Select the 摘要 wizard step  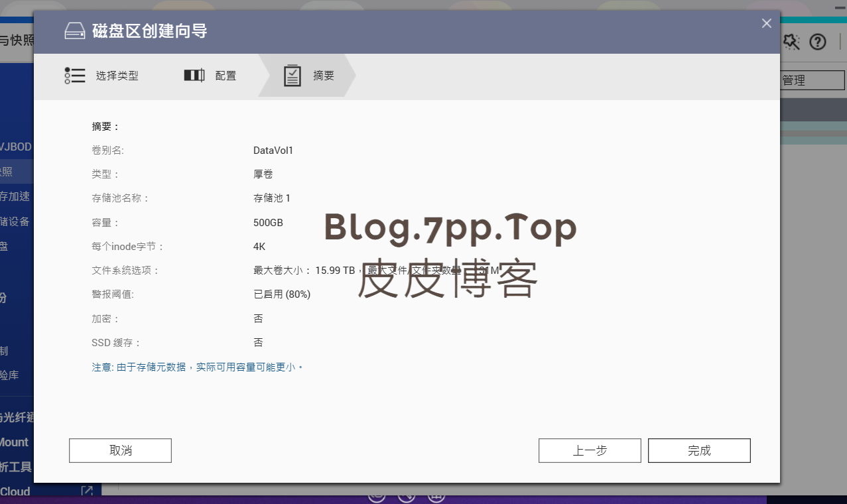(308, 76)
